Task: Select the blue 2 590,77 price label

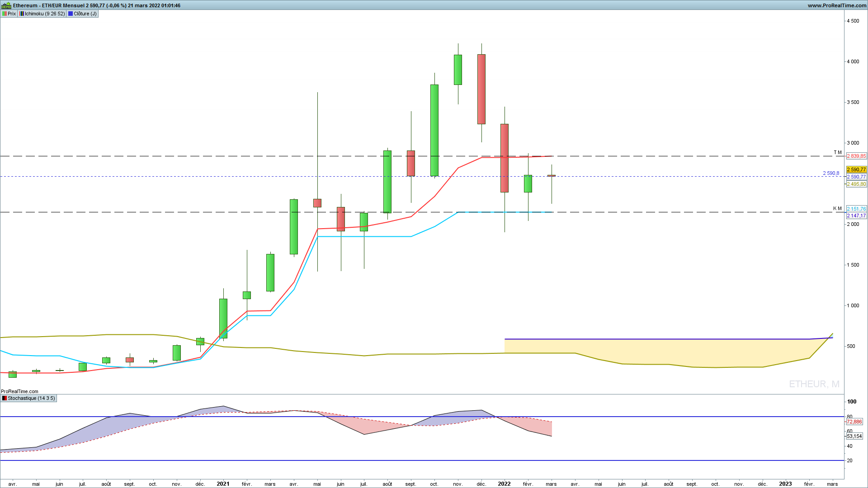Action: pos(856,177)
